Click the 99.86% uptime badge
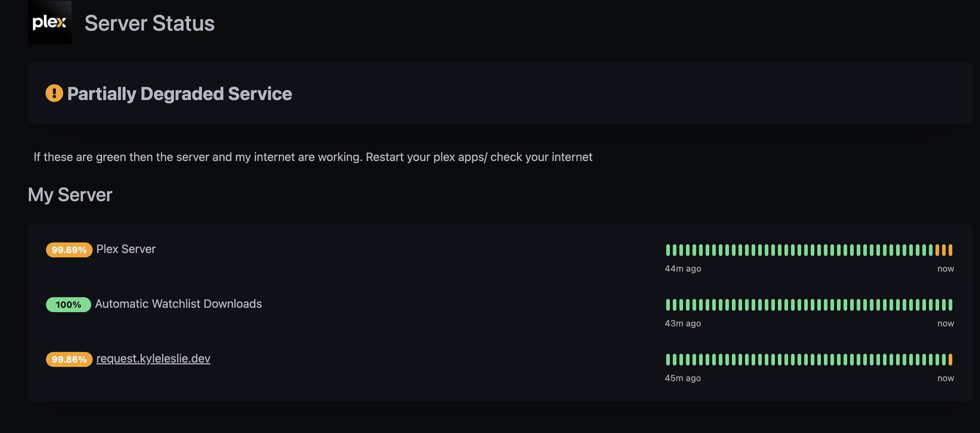The image size is (980, 433). coord(69,359)
